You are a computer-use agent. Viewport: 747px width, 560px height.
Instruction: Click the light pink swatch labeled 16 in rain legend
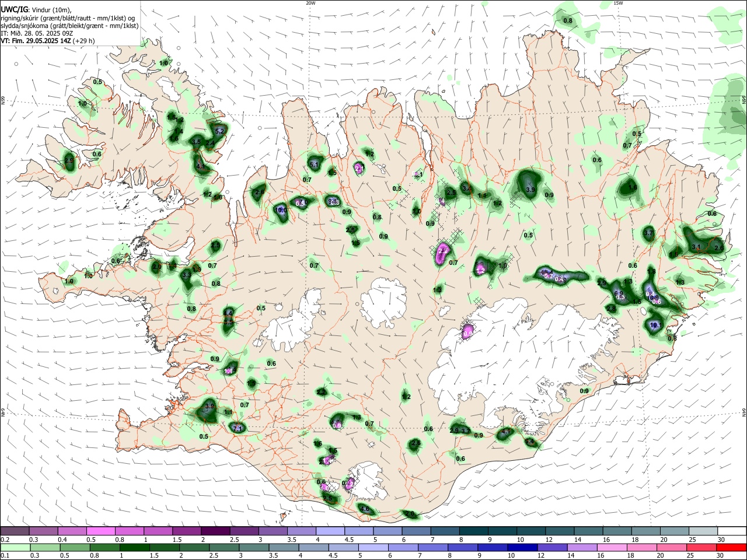611,548
